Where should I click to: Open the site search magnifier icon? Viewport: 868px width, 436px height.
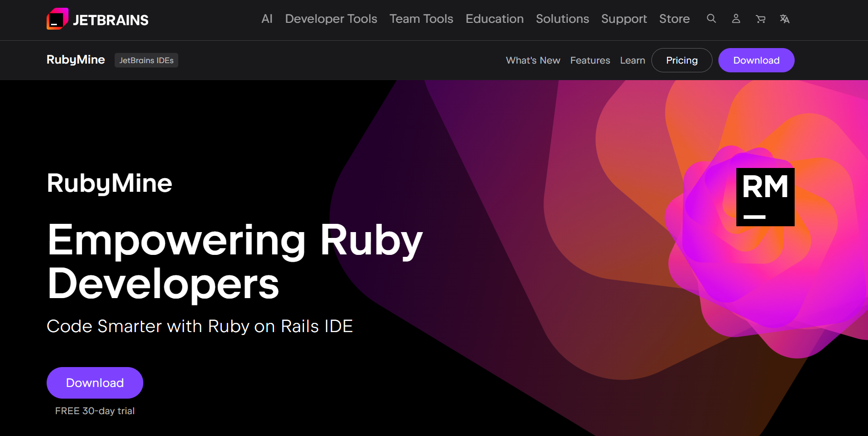[711, 18]
